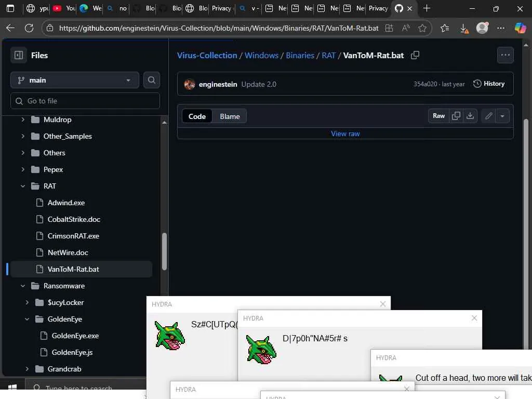532x399 pixels.
Task: Open the Windows Start menu
Action: pyautogui.click(x=12, y=388)
